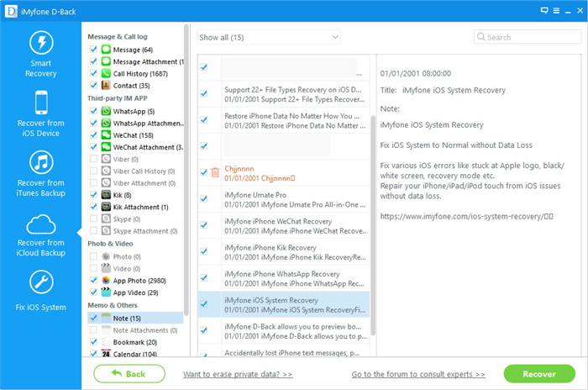Click the imyfone.com ios-system-recovery URL text
The image size is (588, 390).
(466, 216)
